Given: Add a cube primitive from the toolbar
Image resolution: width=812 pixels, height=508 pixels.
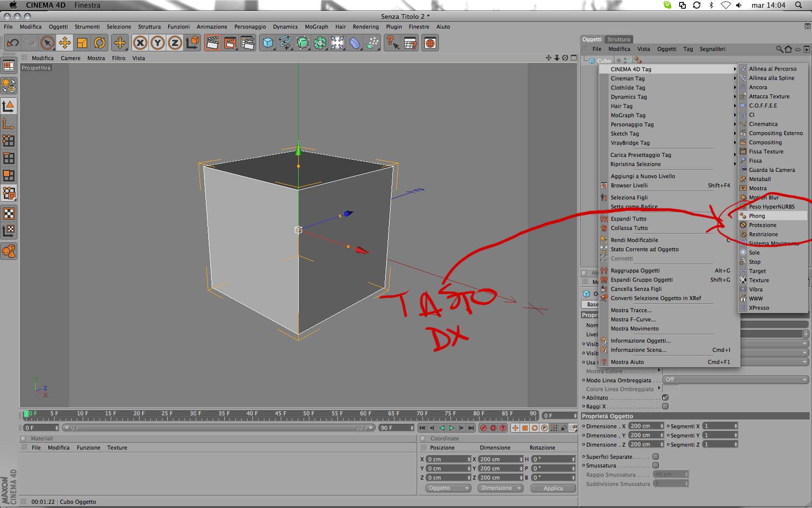Looking at the screenshot, I should click(268, 43).
